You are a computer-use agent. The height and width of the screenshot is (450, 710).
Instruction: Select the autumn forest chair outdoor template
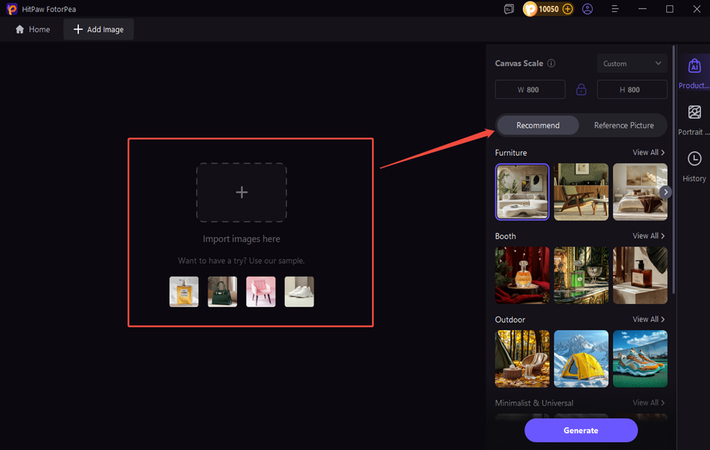pos(522,359)
